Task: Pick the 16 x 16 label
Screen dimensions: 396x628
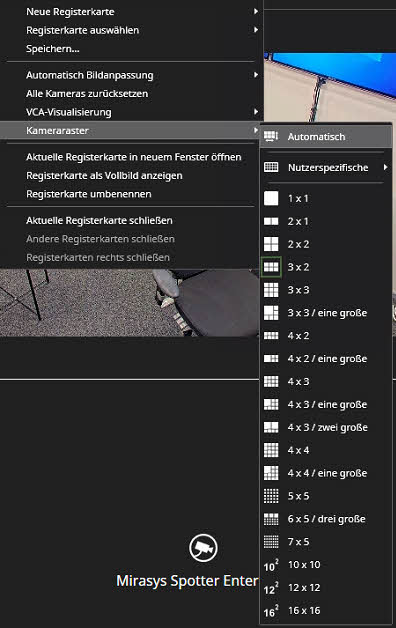Action: click(304, 610)
